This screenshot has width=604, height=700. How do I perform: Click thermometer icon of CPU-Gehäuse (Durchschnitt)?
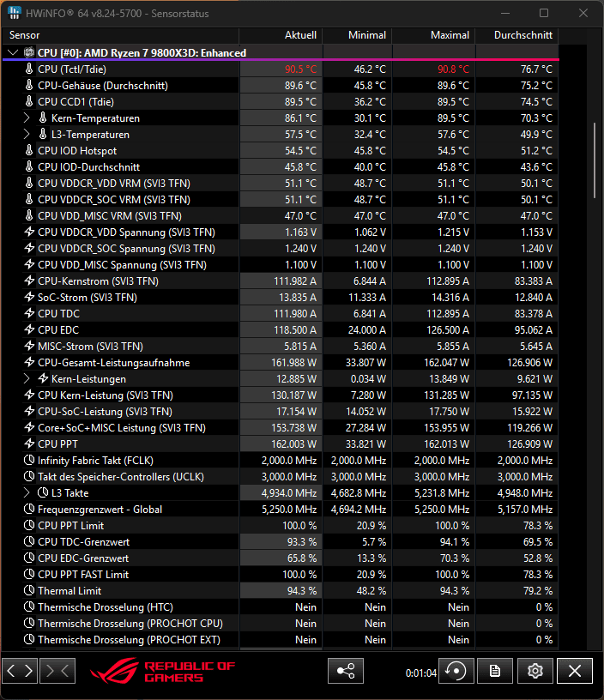tap(29, 85)
